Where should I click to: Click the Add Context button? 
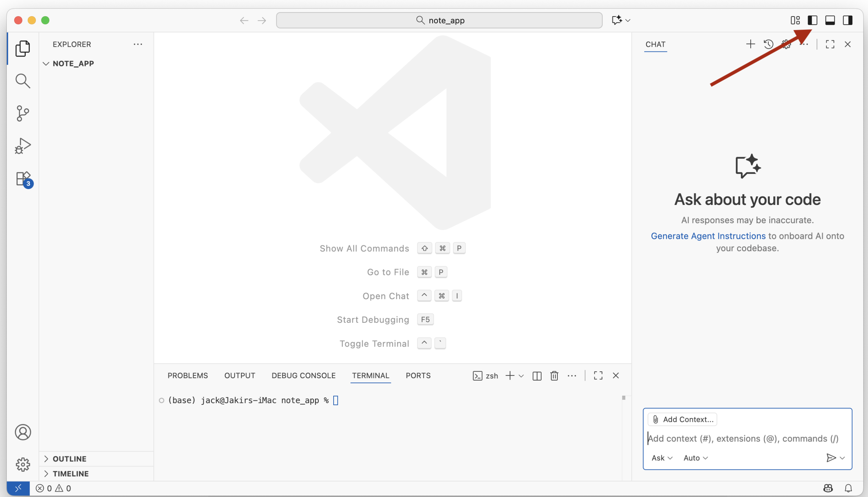pyautogui.click(x=682, y=419)
